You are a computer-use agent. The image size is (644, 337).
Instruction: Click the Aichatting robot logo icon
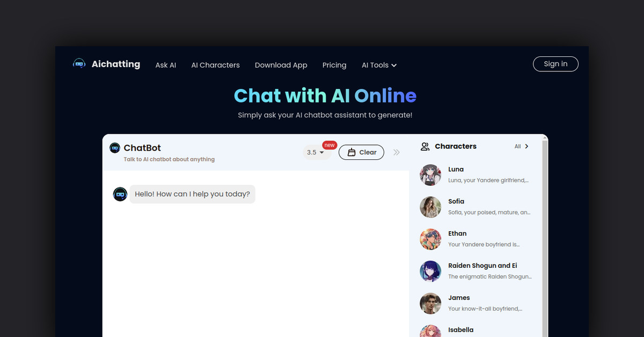[x=79, y=64]
